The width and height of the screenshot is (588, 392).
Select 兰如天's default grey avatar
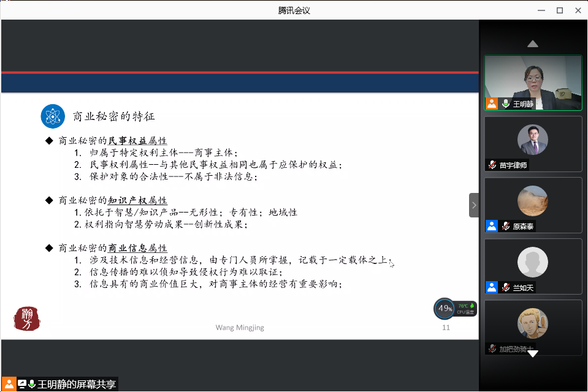click(532, 262)
